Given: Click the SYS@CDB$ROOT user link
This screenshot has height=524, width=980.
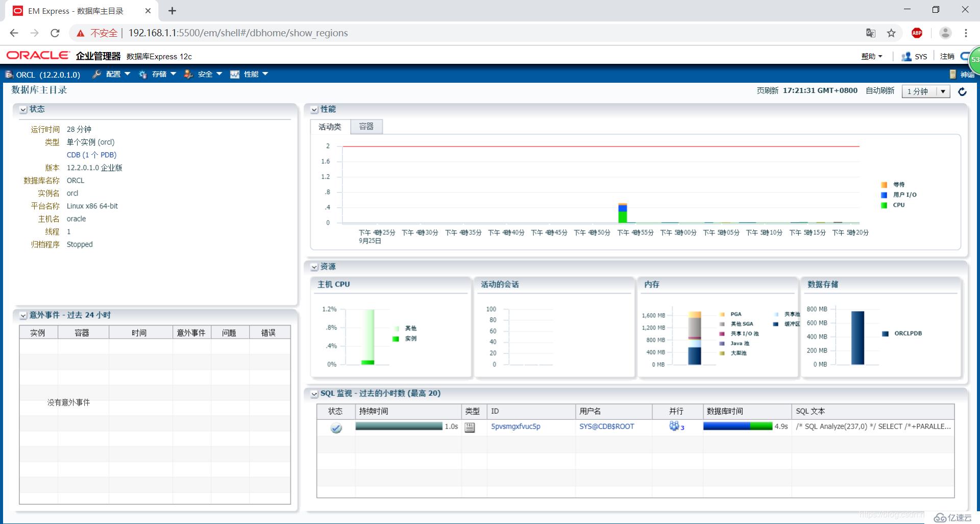Looking at the screenshot, I should point(606,426).
